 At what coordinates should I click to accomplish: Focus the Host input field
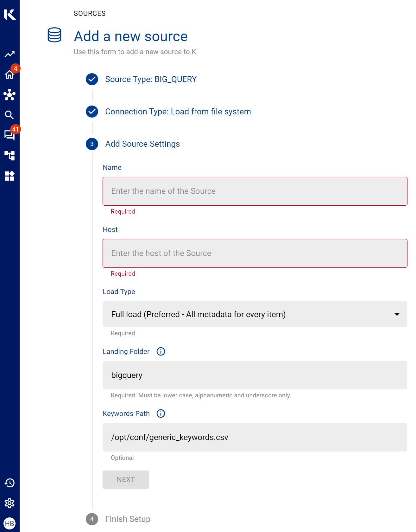point(255,253)
